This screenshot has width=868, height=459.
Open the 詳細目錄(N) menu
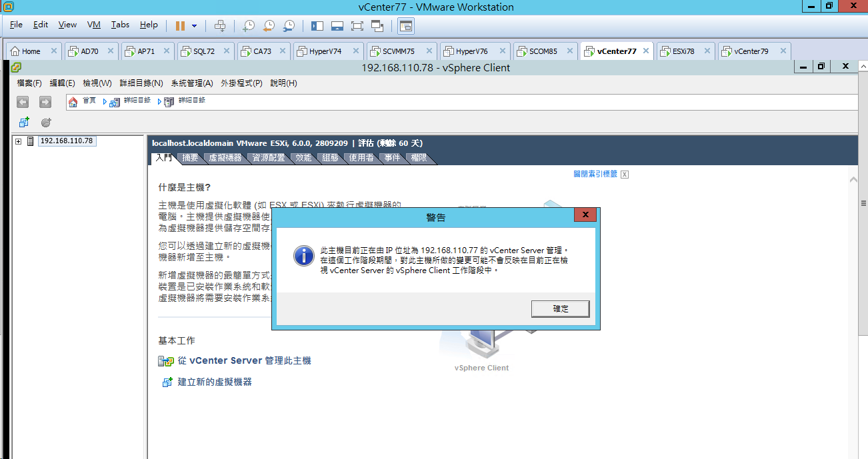tap(141, 83)
